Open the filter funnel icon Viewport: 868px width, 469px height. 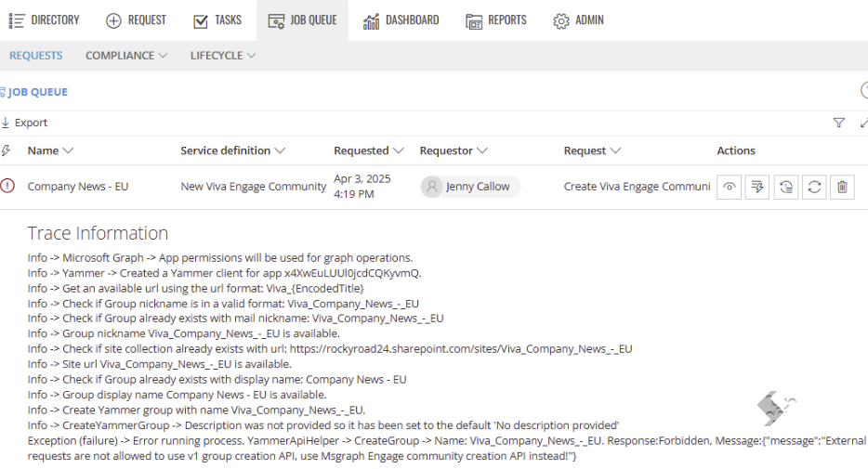(838, 123)
